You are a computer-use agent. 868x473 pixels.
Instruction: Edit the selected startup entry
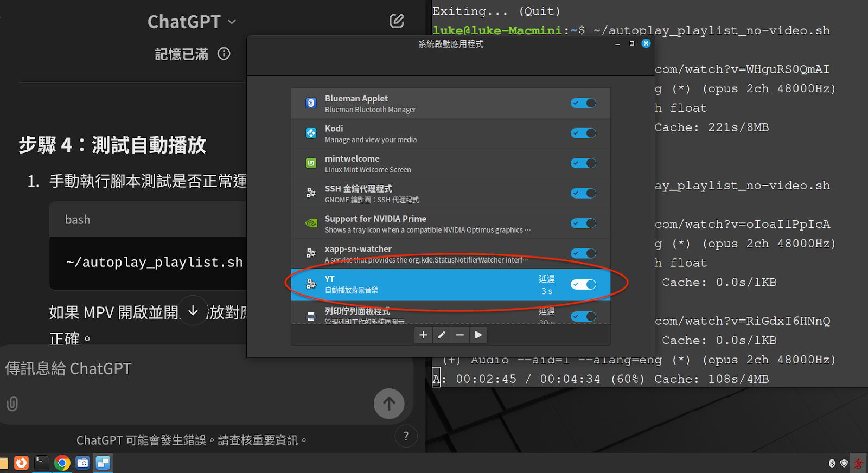point(442,335)
